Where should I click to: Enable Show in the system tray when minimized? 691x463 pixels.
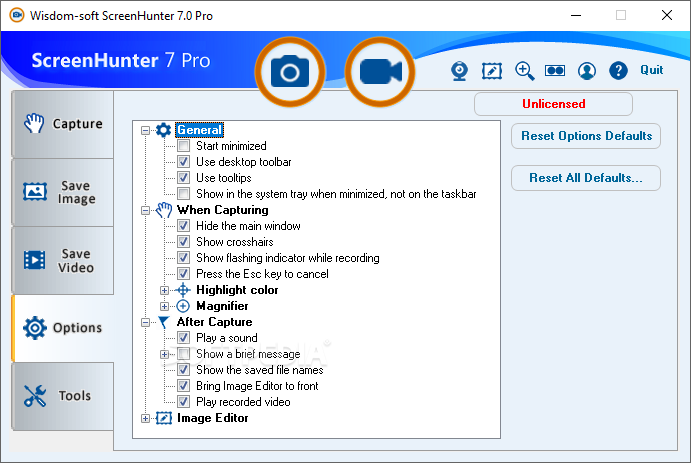click(183, 194)
